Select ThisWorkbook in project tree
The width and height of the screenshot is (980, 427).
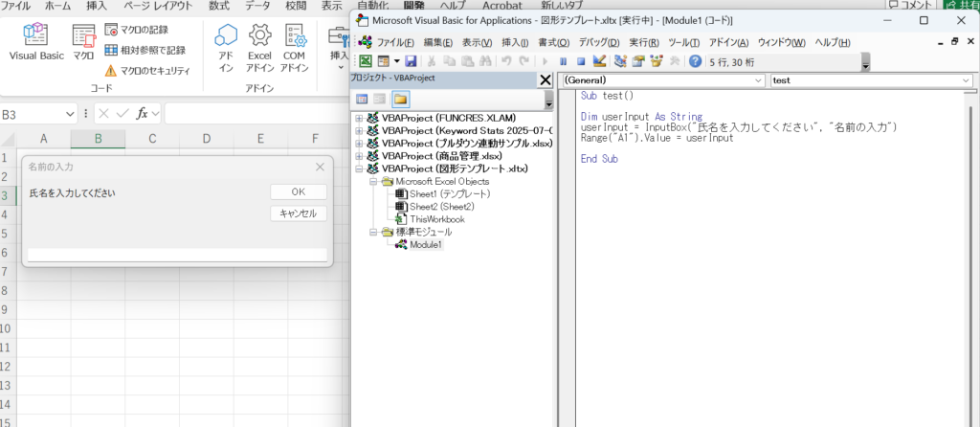tap(436, 219)
